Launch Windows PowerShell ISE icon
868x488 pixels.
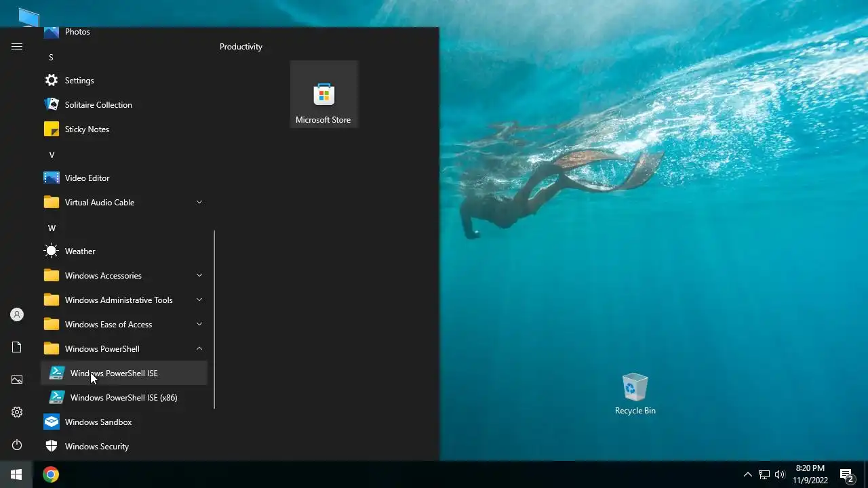coord(57,373)
